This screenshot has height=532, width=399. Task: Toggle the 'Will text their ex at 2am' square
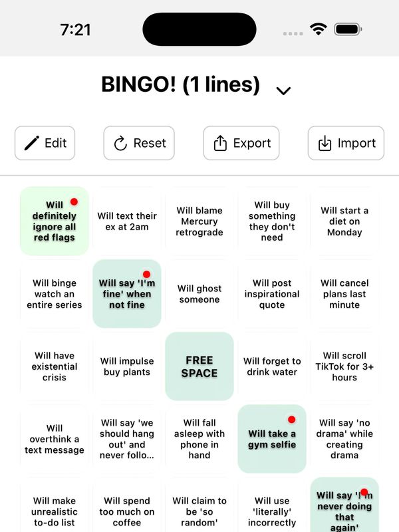coord(127,221)
